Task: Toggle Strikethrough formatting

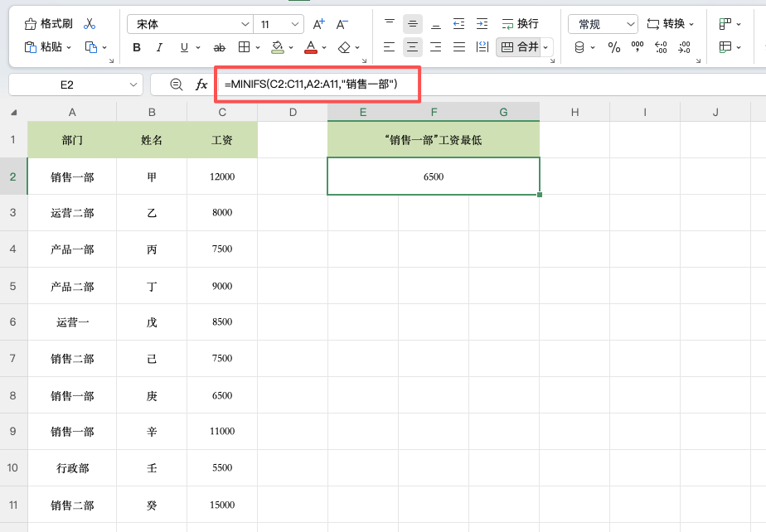Action: [220, 47]
